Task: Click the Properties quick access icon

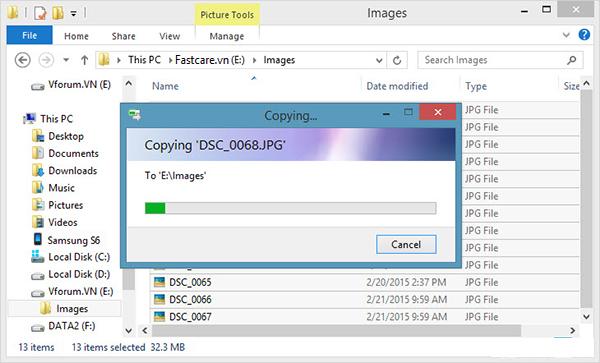Action: pos(40,13)
